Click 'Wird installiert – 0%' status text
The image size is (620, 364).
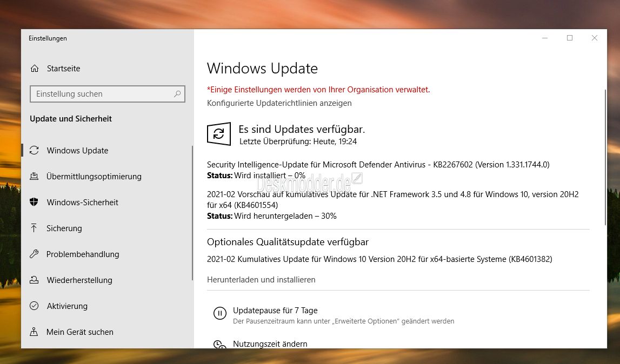point(270,176)
